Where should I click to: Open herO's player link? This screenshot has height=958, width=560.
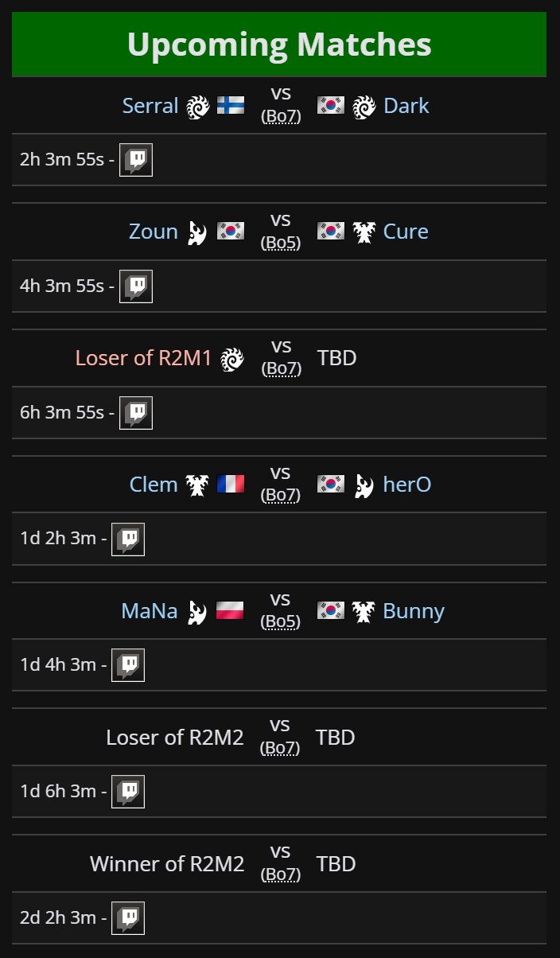[x=407, y=485]
